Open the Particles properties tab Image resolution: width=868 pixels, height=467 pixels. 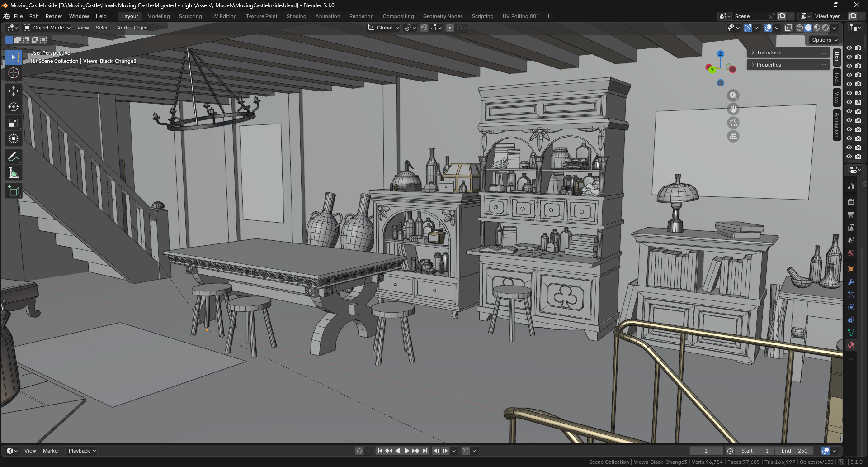pyautogui.click(x=851, y=295)
